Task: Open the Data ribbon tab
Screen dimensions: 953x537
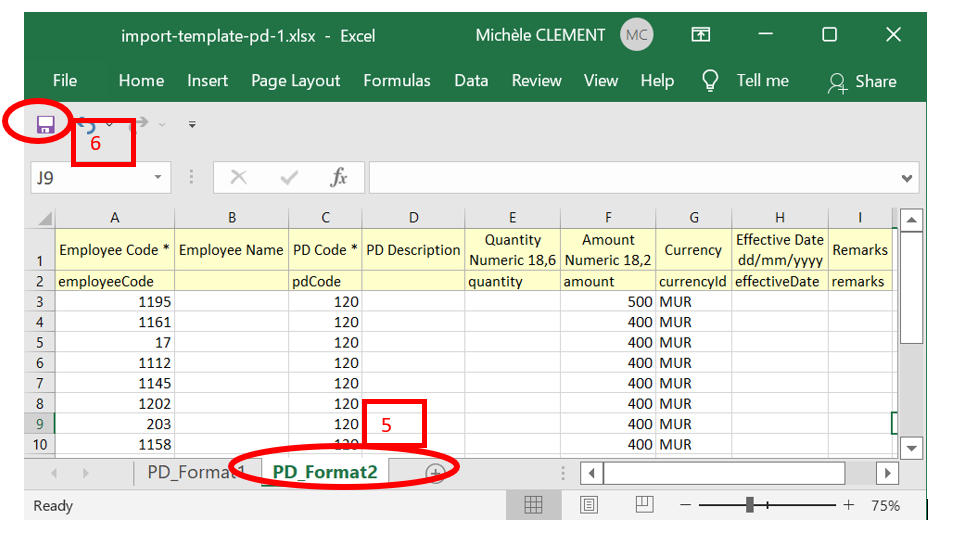Action: [471, 81]
